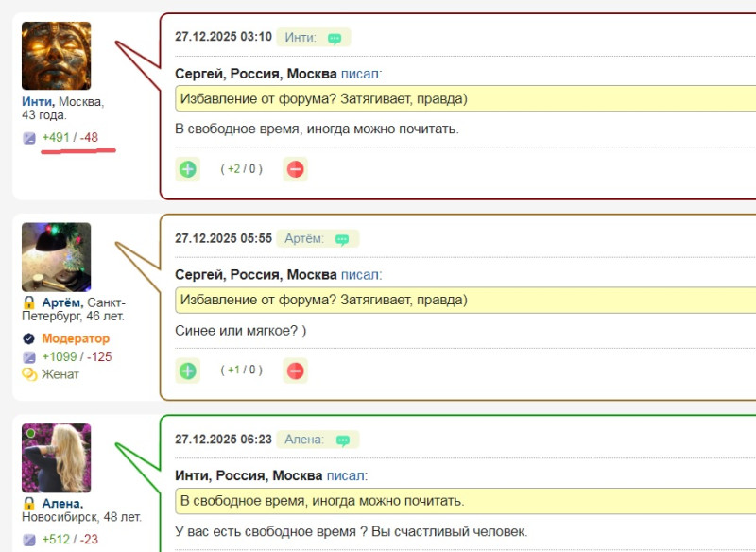This screenshot has height=552, width=756.
Task: Open Артём's profile via username link
Action: (62, 302)
